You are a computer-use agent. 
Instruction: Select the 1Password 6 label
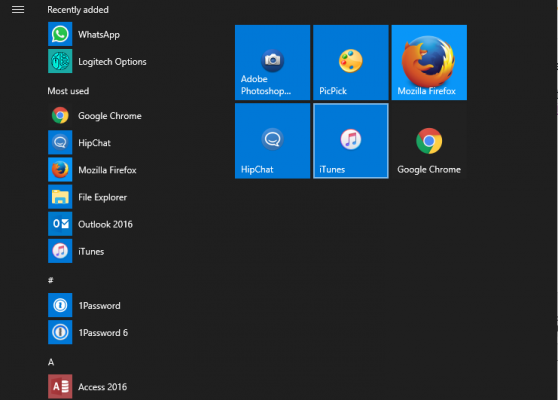point(103,332)
